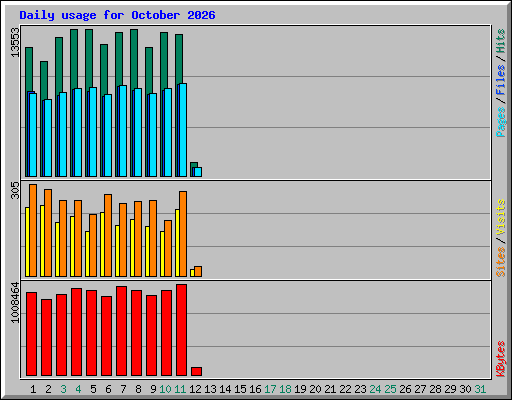Click the cyan Pages bar for day 11
Image resolution: width=512 pixels, height=400 pixels.
[x=183, y=130]
